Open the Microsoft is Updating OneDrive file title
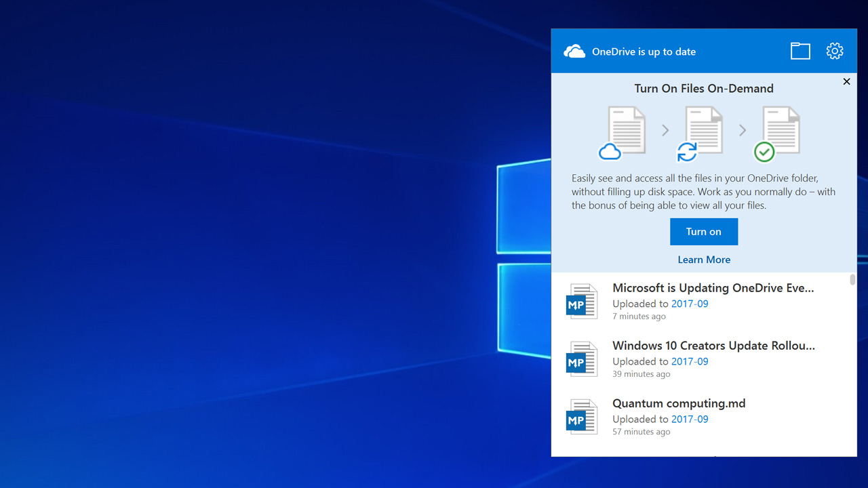The image size is (868, 488). point(713,288)
